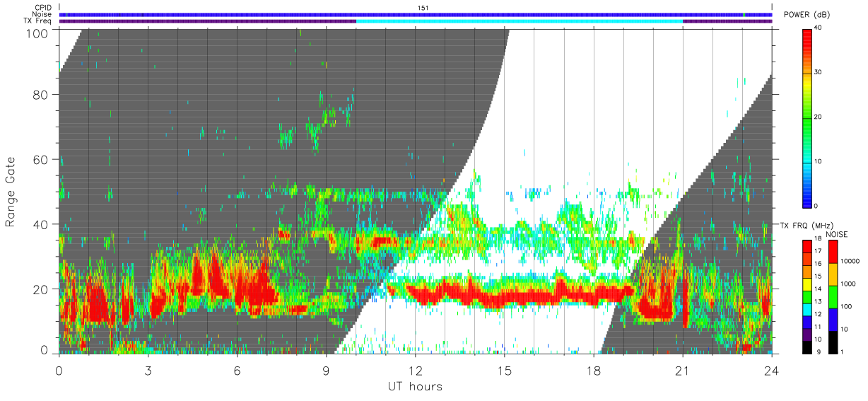
Task: Click the red top swatch of the NOISE legend
Action: (832, 252)
